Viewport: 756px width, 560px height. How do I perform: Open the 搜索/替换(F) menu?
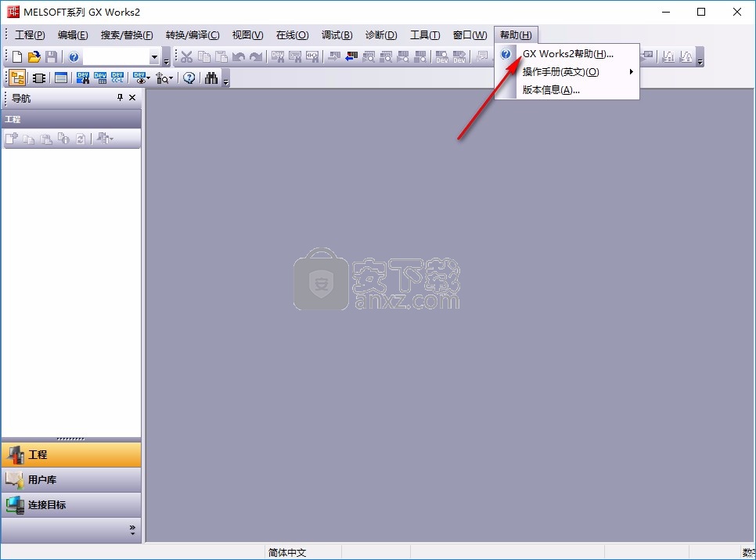pos(127,34)
